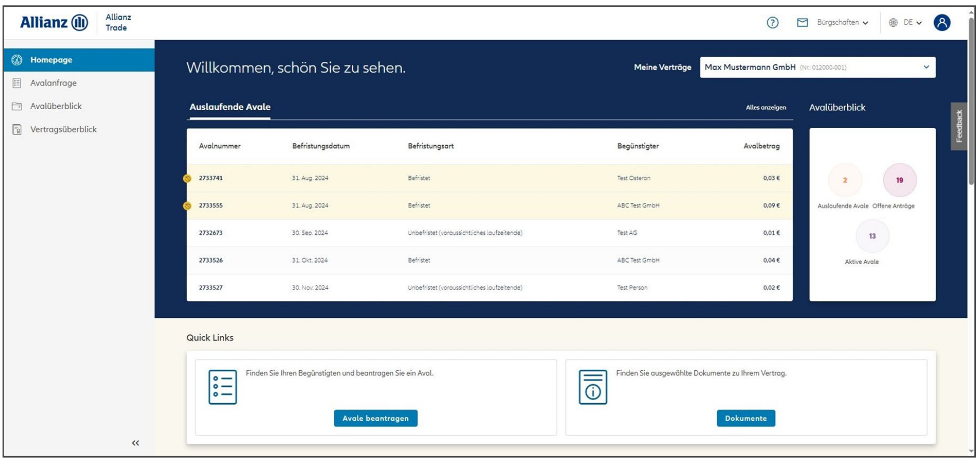Expand the Bürgschaften dropdown
The width and height of the screenshot is (980, 464).
(x=843, y=22)
